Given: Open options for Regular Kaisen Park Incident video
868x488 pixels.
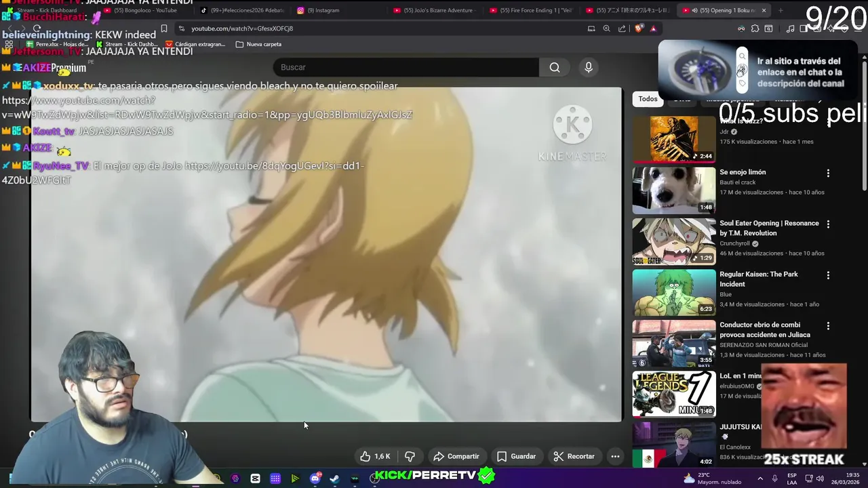Looking at the screenshot, I should pyautogui.click(x=828, y=275).
